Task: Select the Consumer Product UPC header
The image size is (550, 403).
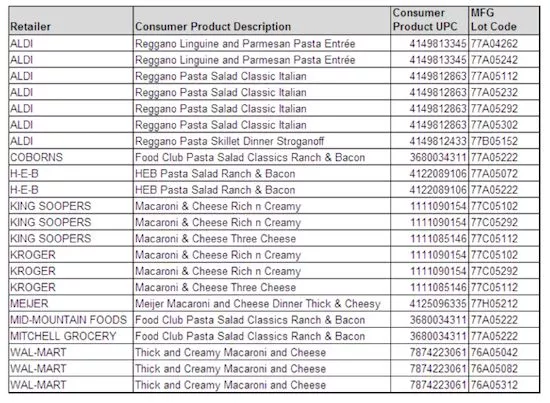Action: pyautogui.click(x=429, y=20)
